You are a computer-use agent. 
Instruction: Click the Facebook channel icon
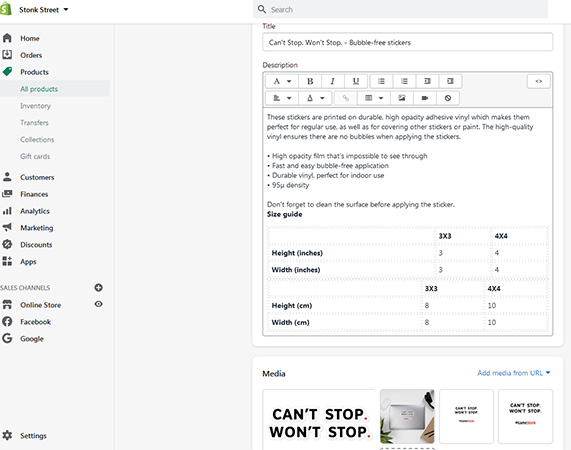(7, 321)
